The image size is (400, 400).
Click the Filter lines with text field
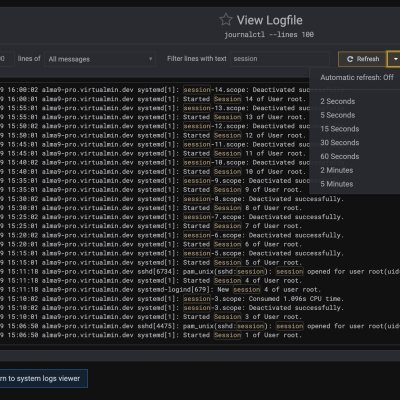(x=279, y=59)
